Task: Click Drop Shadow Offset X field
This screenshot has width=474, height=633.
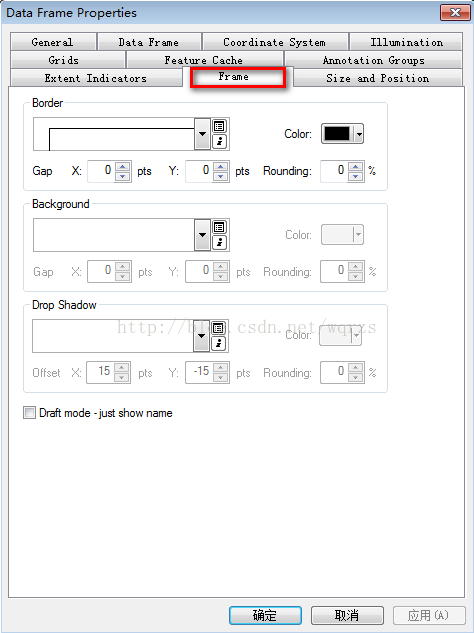Action: [101, 372]
